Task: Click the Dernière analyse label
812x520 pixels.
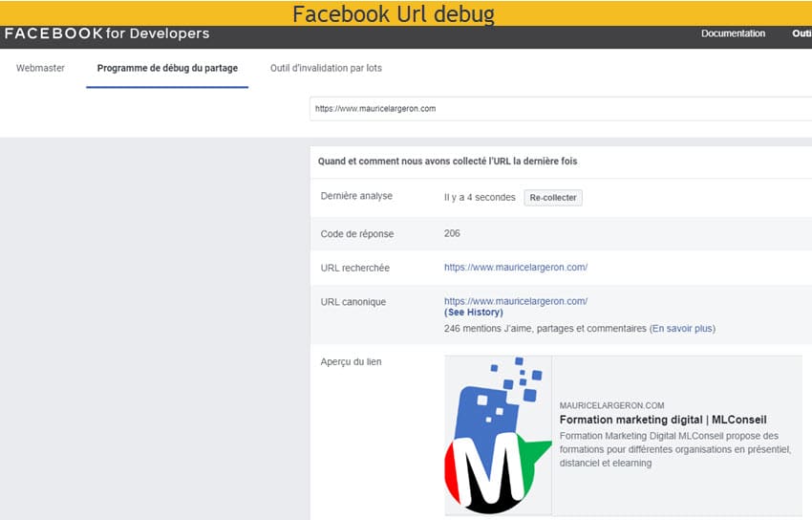Action: 356,196
